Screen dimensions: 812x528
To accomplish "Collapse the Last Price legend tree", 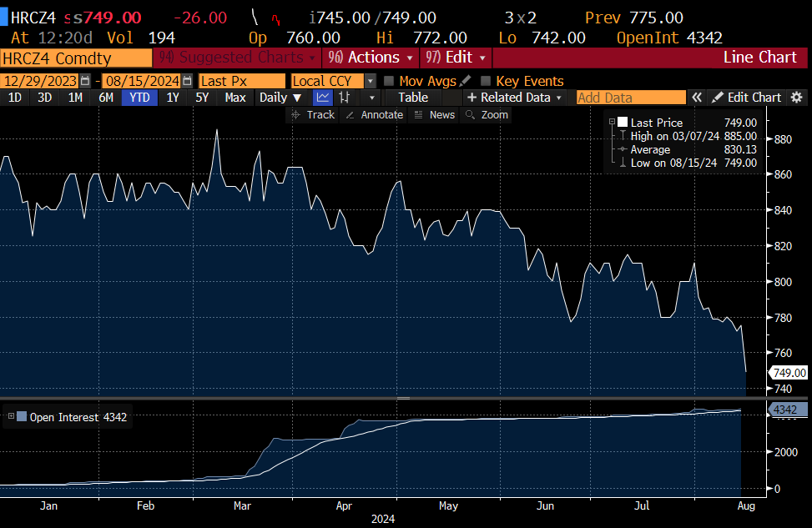I will click(x=612, y=123).
